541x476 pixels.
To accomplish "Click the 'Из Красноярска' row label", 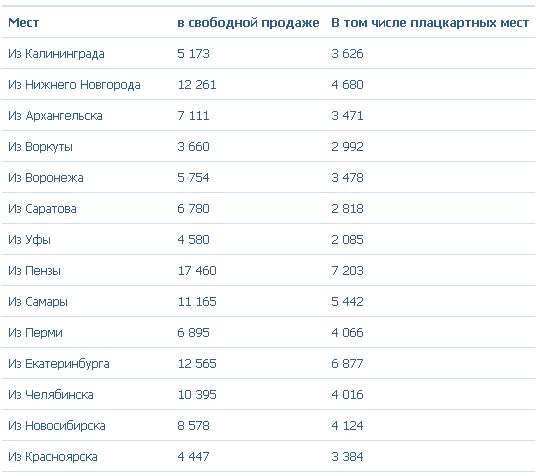I will pos(53,457).
